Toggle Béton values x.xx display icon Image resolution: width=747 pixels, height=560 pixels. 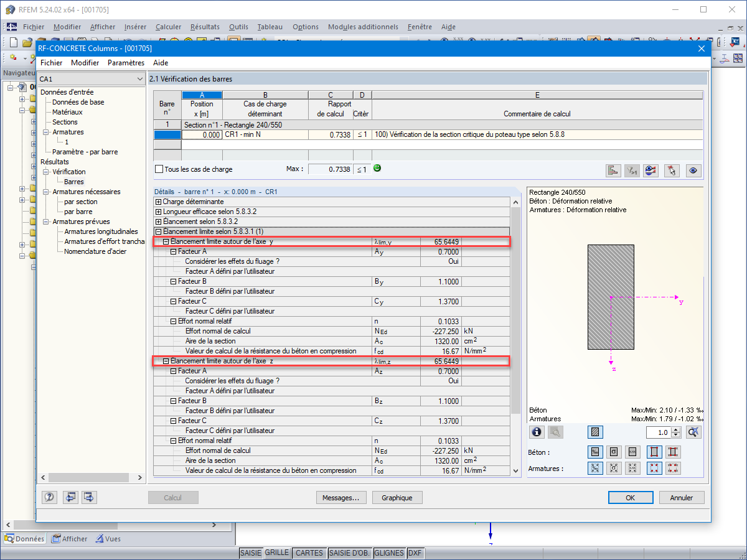(633, 452)
